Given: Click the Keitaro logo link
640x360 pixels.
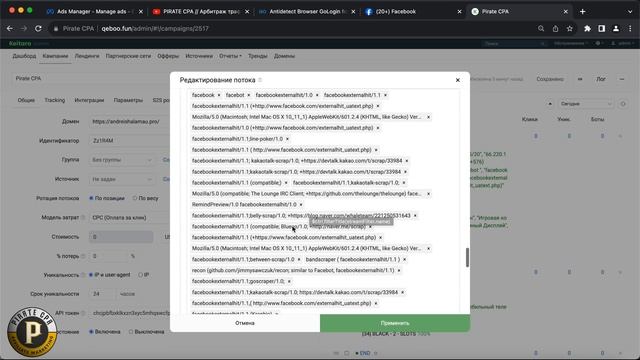Looking at the screenshot, I should (20, 43).
